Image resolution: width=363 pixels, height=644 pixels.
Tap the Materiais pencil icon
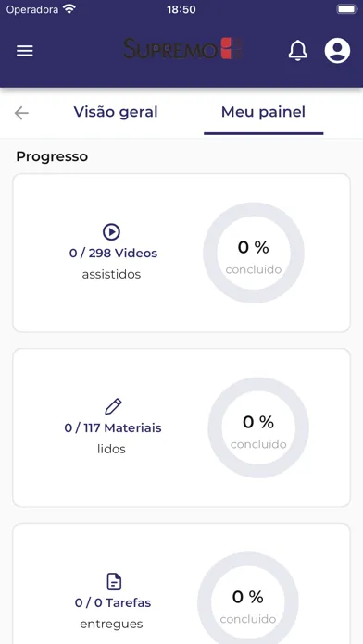[x=113, y=406]
